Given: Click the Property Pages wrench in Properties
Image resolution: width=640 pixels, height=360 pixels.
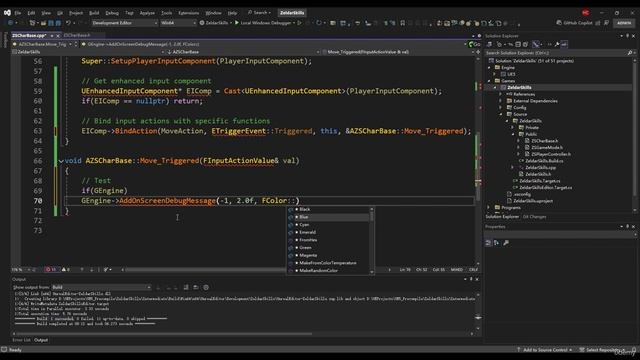Looking at the screenshot, I should pyautogui.click(x=506, y=243).
